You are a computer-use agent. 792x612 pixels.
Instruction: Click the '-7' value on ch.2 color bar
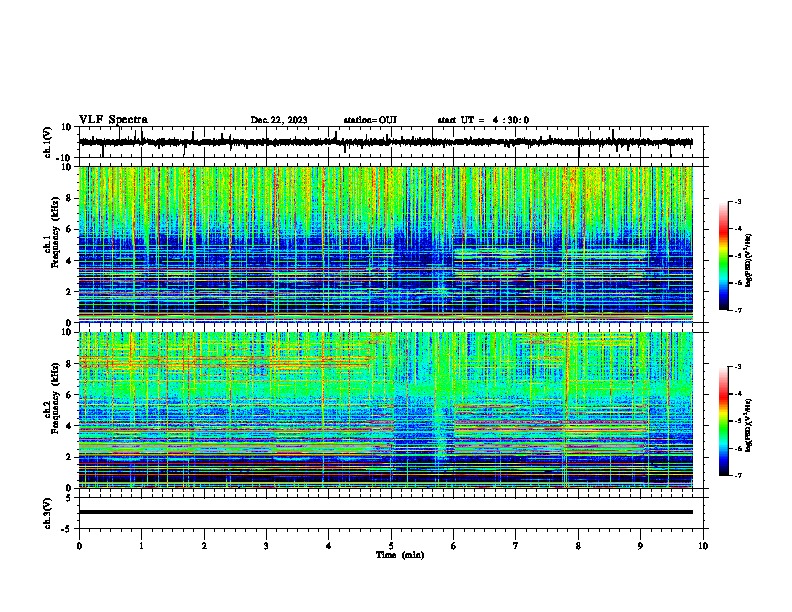click(738, 476)
